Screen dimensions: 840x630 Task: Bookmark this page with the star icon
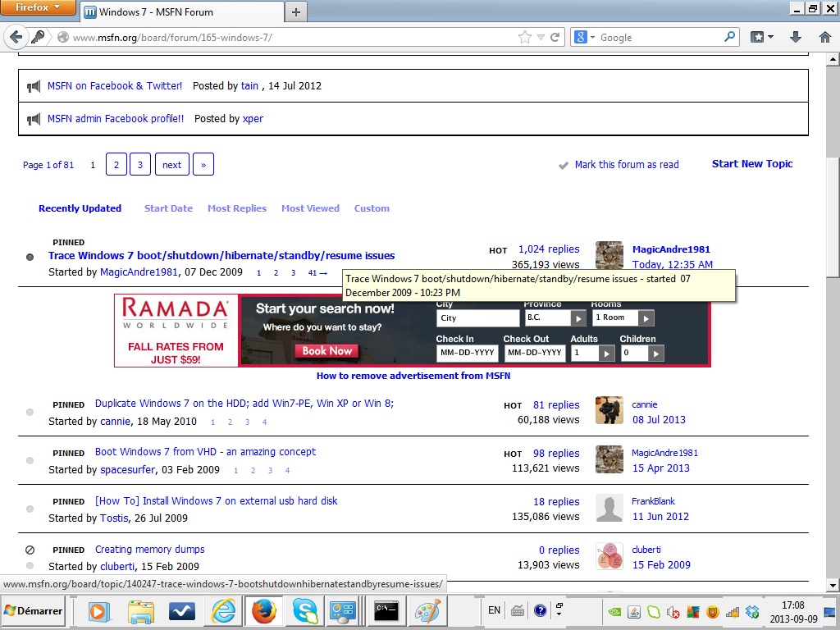(524, 37)
